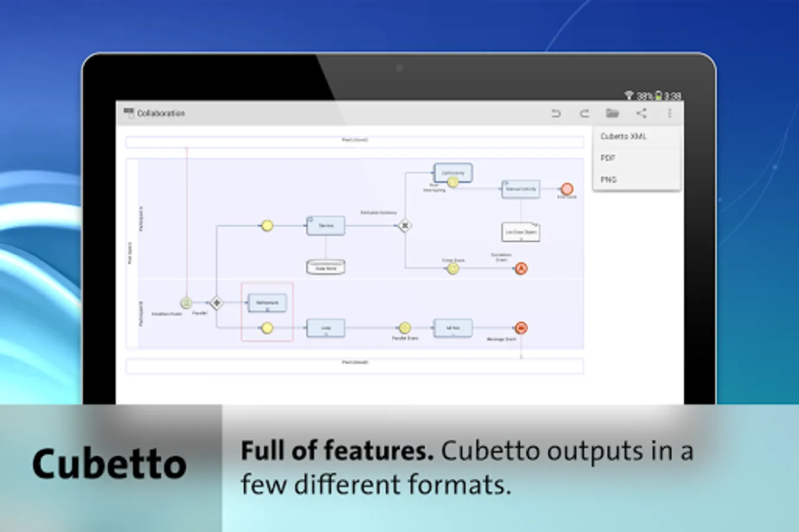The width and height of the screenshot is (799, 532).
Task: Open the folder icon in toolbar
Action: click(x=612, y=112)
